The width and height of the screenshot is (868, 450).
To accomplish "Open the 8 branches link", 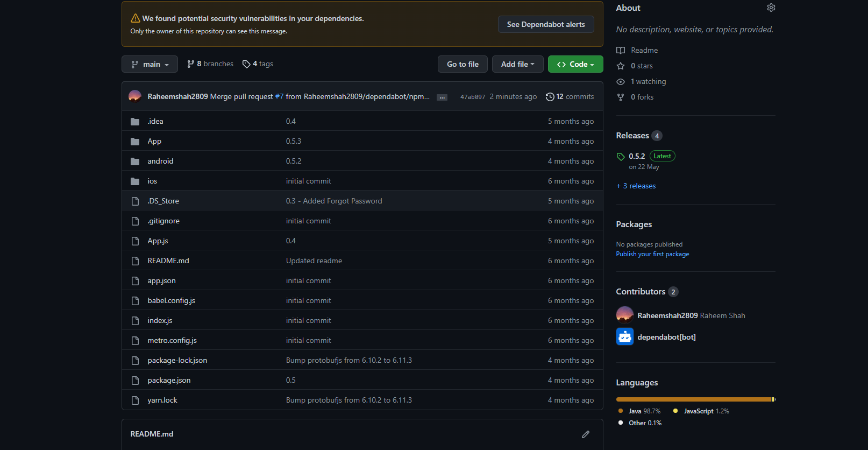I will click(x=210, y=64).
